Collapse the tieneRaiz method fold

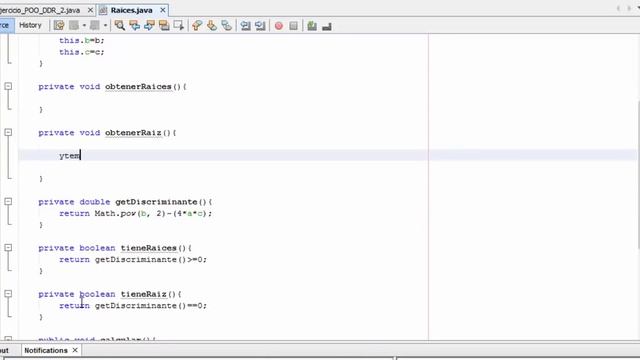pos(8,294)
